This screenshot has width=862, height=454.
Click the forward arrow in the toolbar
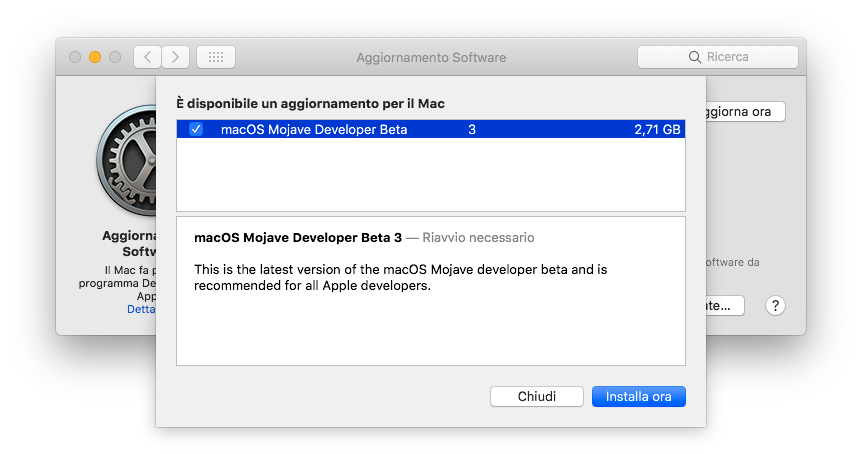pos(175,57)
